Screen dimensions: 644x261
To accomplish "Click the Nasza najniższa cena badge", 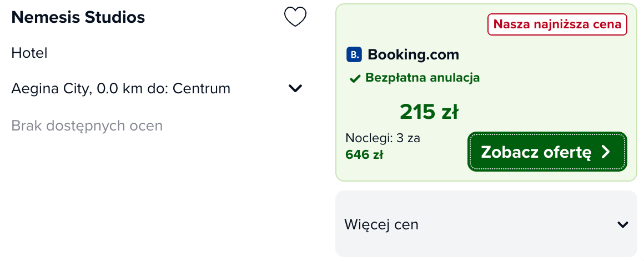I will [x=557, y=24].
